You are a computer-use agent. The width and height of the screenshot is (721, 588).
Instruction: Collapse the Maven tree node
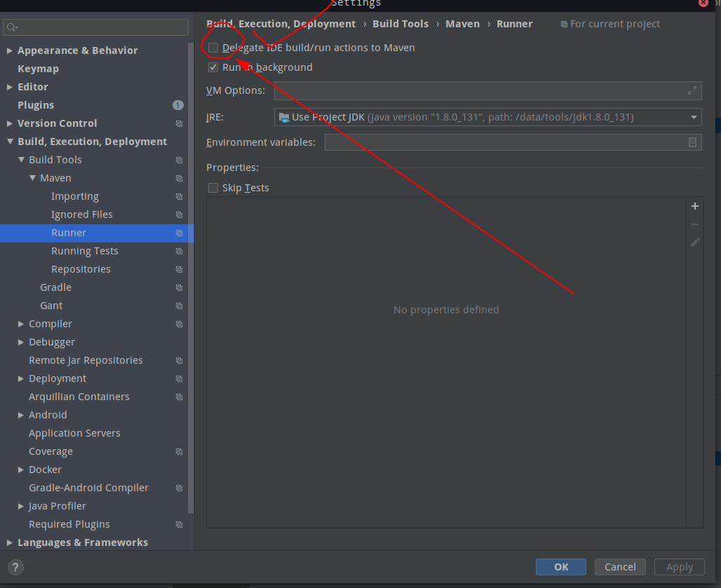(x=32, y=178)
